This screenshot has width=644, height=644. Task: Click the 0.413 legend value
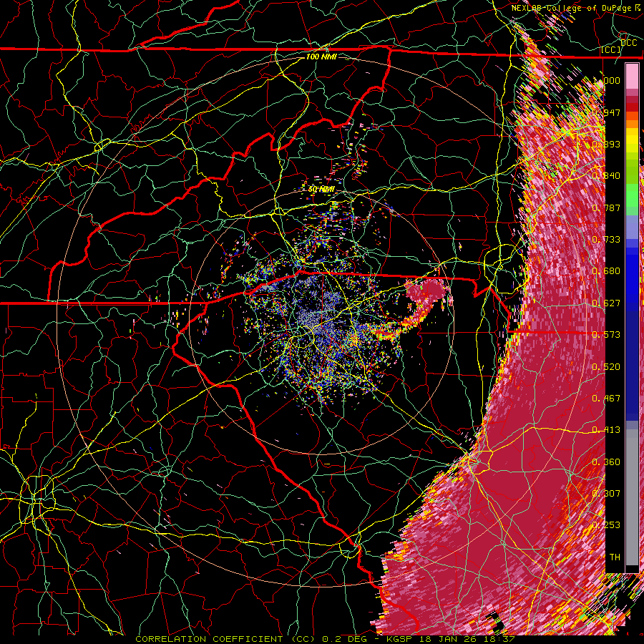click(x=607, y=430)
